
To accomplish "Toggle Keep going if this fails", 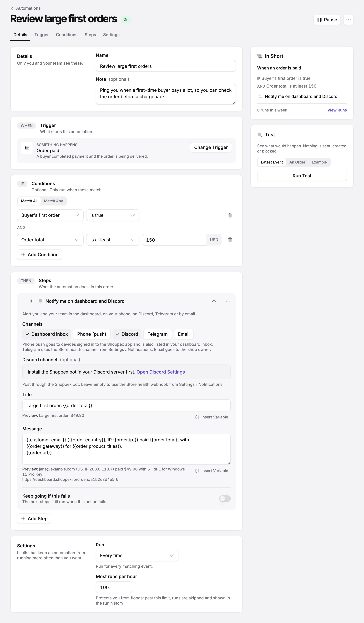I will click(225, 498).
